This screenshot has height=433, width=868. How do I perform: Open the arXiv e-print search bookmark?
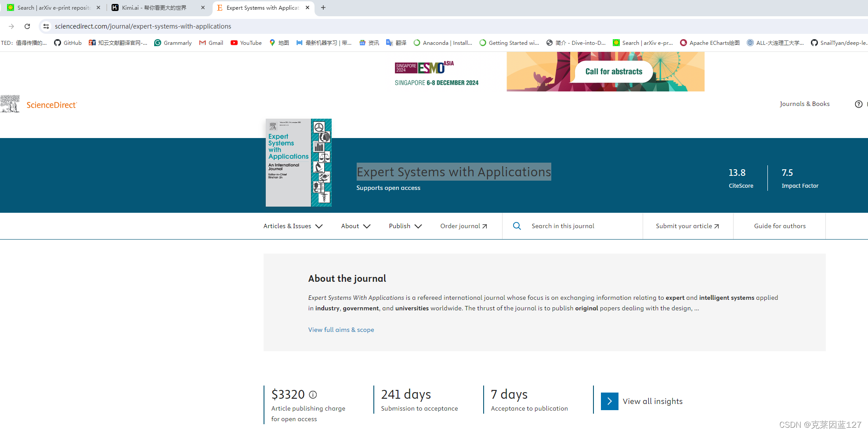tap(643, 43)
